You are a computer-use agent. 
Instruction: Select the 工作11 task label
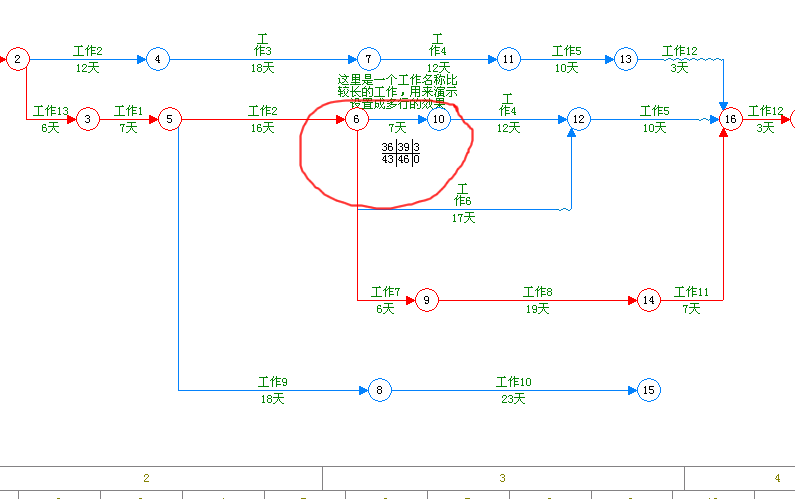(x=691, y=292)
